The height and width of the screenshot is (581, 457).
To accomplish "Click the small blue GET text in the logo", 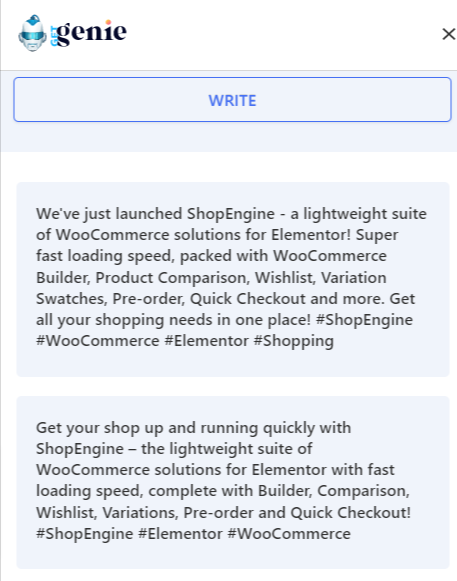I will pyautogui.click(x=54, y=36).
